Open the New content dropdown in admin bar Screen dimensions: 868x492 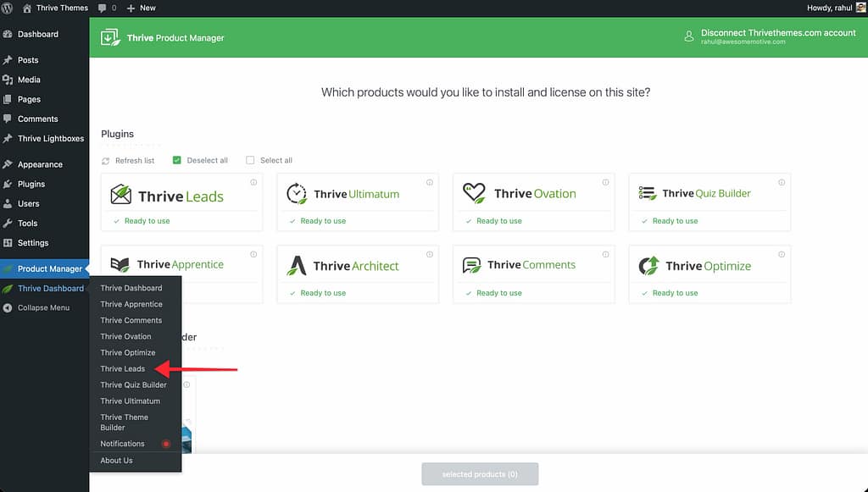click(x=142, y=8)
